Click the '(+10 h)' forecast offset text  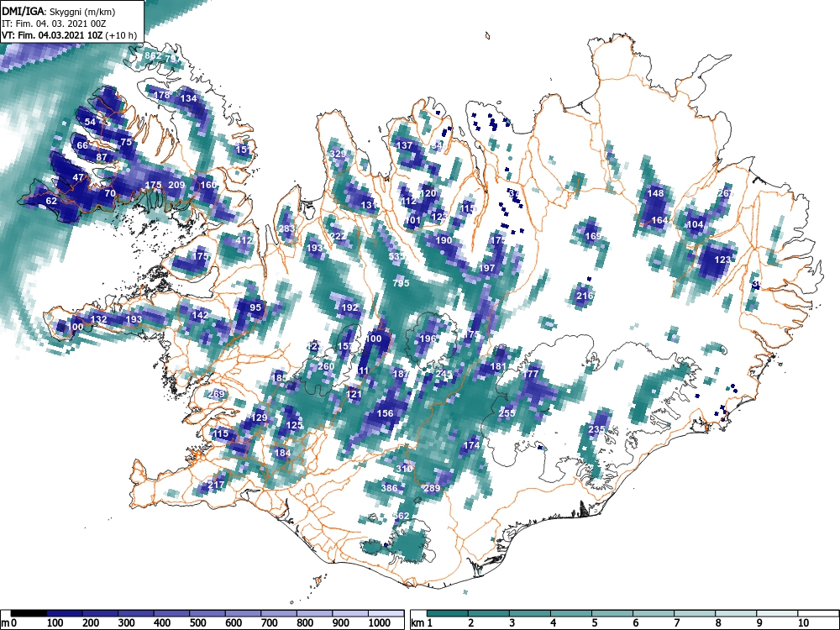(121, 36)
